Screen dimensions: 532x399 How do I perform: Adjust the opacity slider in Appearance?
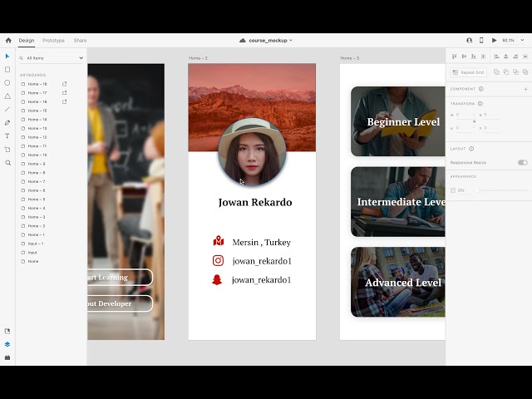502,190
